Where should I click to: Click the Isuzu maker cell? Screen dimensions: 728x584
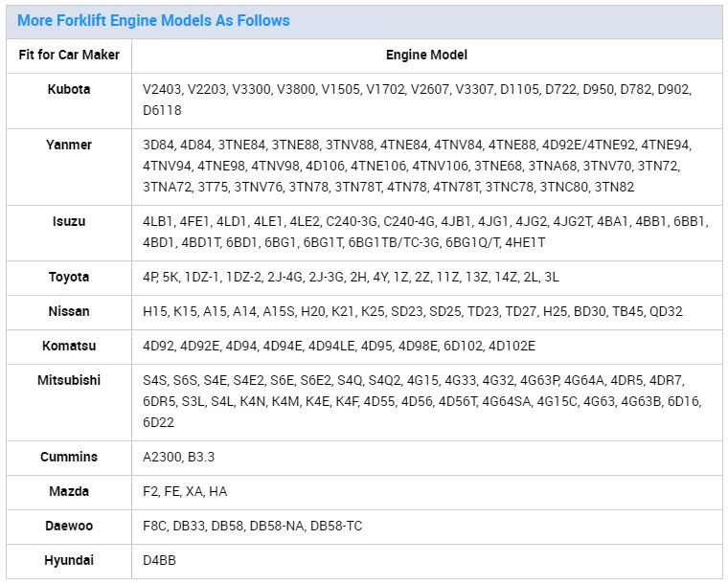(69, 233)
